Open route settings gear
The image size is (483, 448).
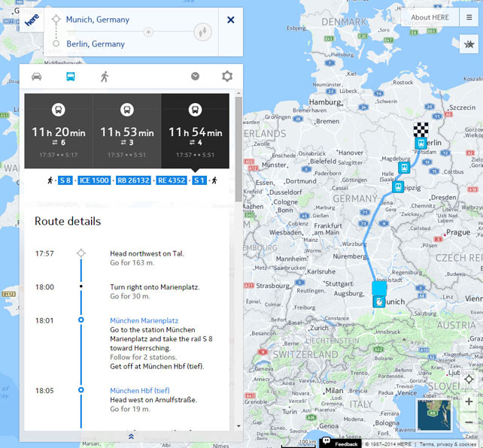[226, 77]
